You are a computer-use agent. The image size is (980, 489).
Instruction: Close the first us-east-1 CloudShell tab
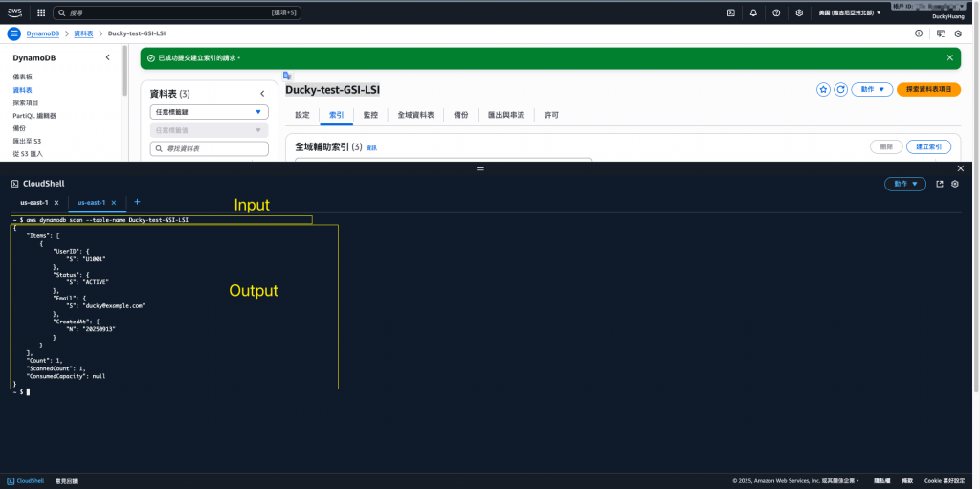(x=56, y=203)
